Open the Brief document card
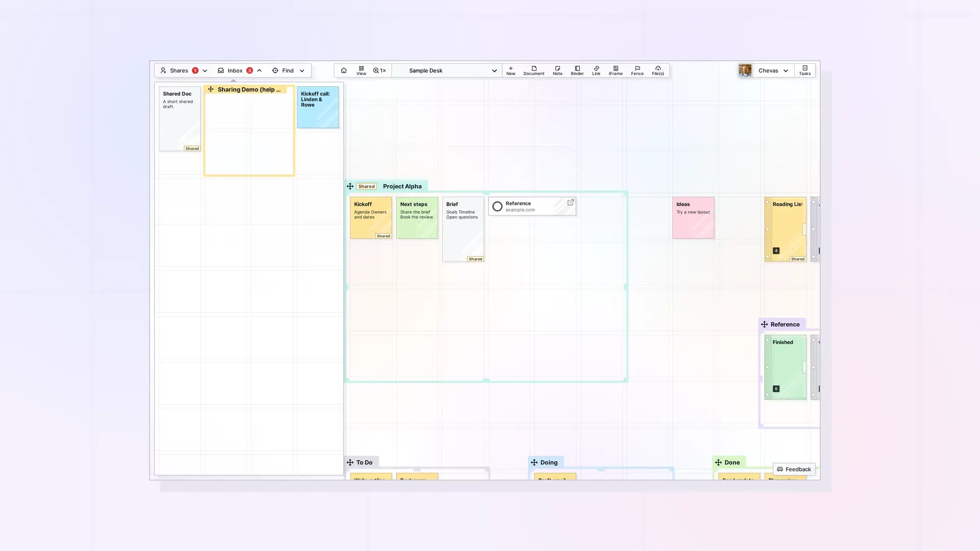 pyautogui.click(x=463, y=230)
